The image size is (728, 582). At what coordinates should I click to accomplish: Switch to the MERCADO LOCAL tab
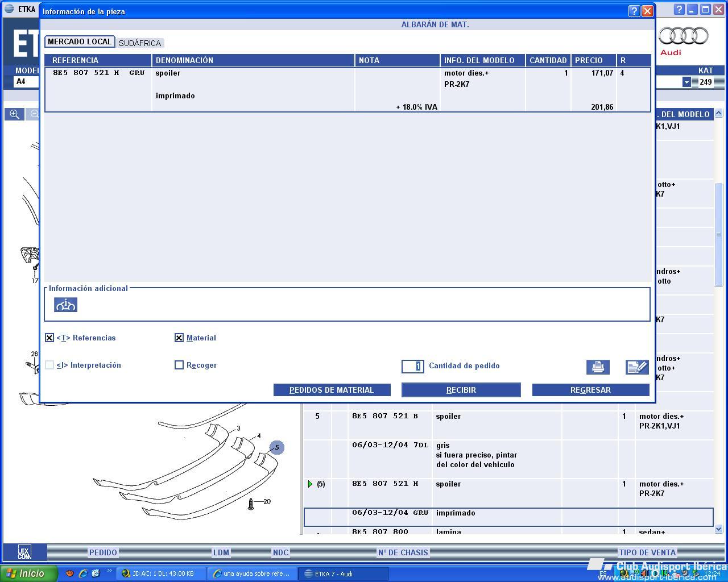point(80,42)
